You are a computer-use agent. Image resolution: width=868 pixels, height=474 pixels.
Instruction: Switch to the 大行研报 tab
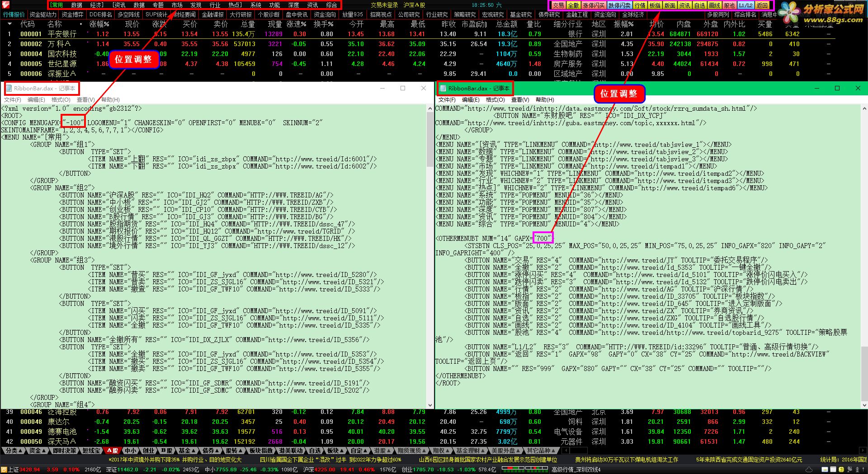(x=241, y=14)
